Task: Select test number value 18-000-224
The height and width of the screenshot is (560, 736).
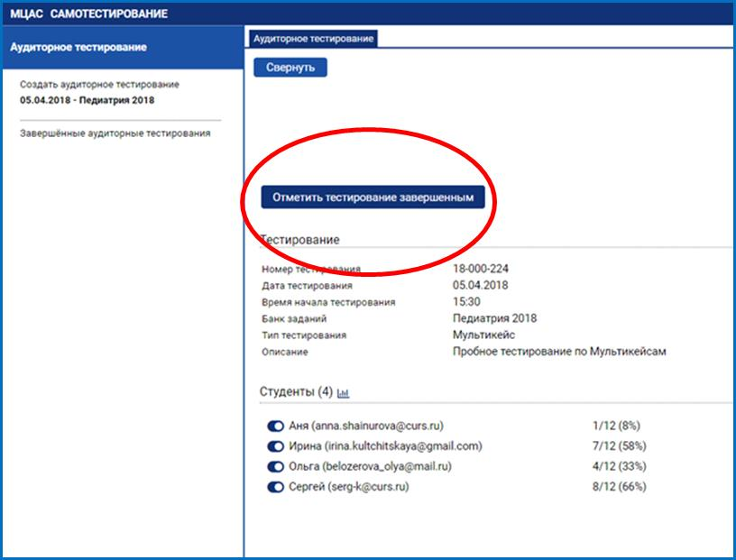Action: click(480, 269)
